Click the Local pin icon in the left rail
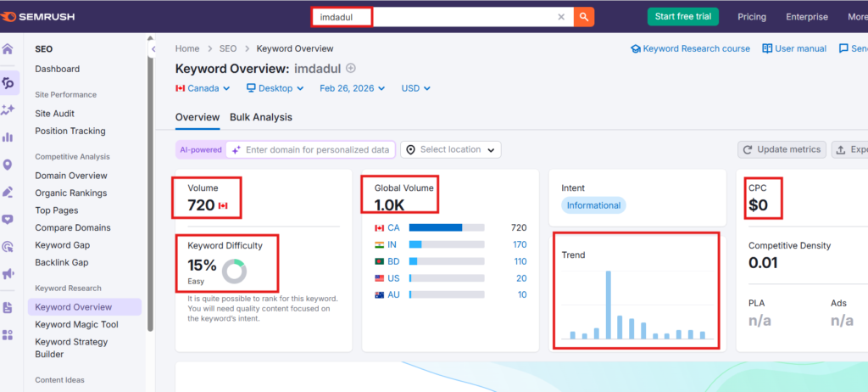868x392 pixels. (x=8, y=165)
